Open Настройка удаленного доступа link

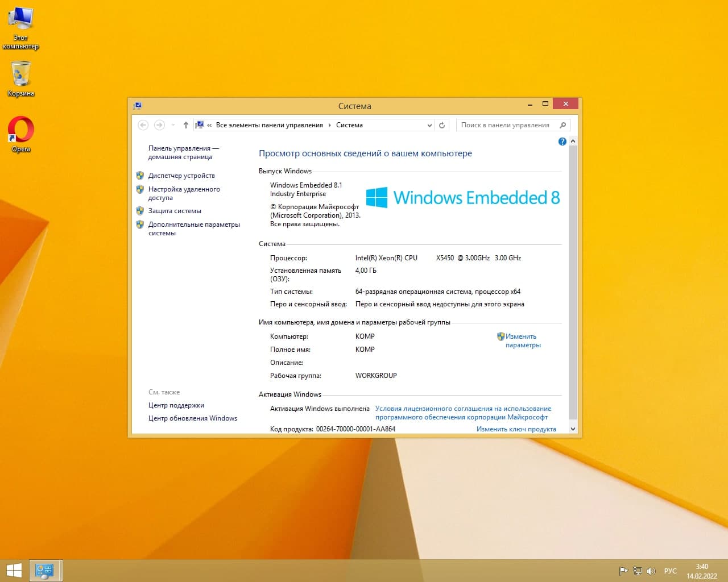pos(184,193)
